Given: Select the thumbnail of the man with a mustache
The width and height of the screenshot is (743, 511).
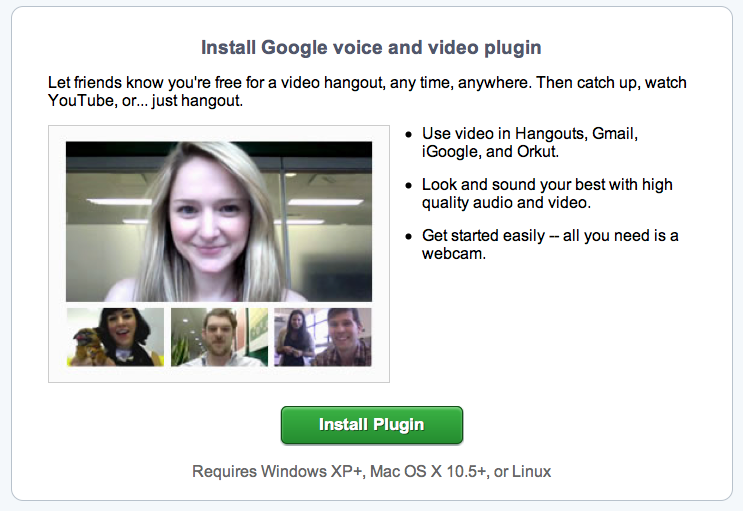Looking at the screenshot, I should (219, 337).
